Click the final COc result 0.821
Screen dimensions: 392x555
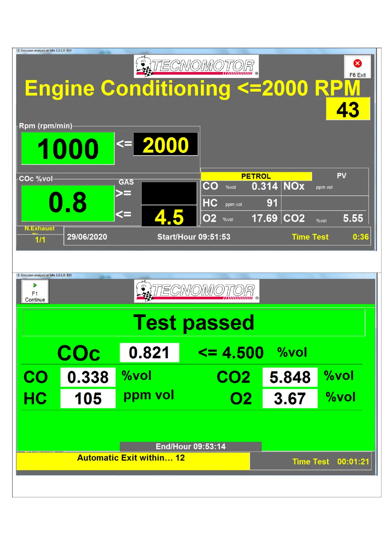pyautogui.click(x=149, y=353)
